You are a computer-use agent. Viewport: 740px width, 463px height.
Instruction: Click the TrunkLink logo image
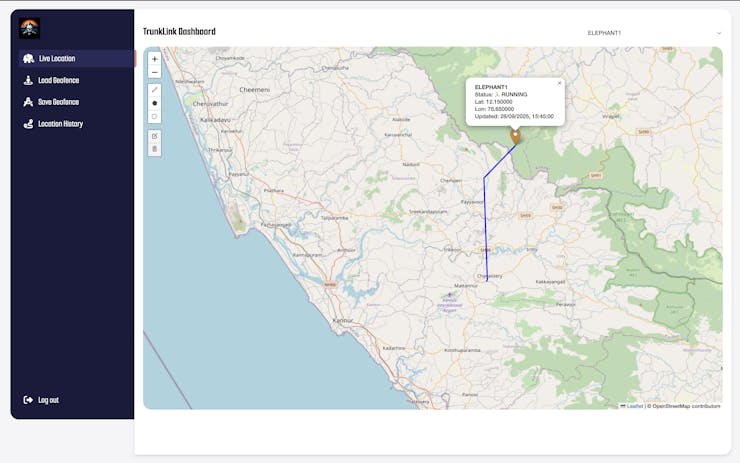click(29, 28)
